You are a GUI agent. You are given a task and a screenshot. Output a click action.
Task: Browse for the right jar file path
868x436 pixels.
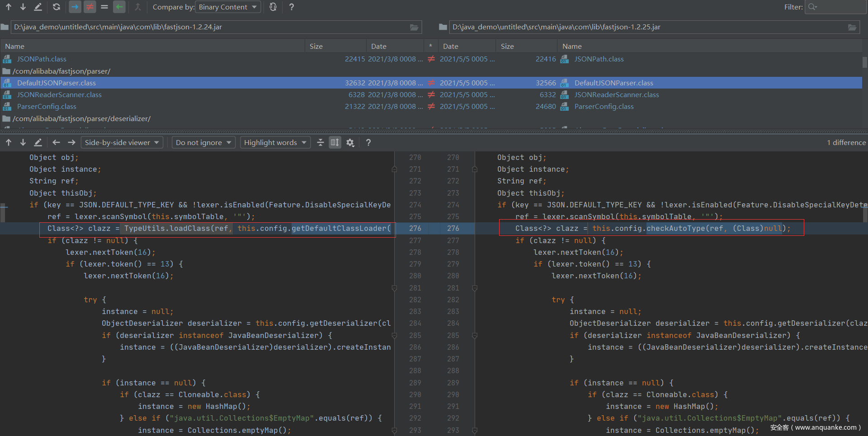(x=852, y=27)
